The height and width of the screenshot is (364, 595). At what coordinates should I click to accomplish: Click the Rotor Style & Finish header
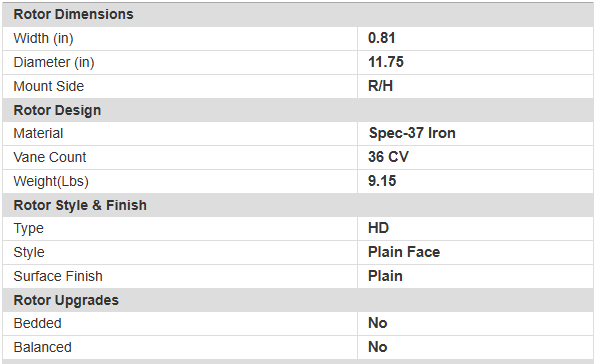tap(80, 205)
